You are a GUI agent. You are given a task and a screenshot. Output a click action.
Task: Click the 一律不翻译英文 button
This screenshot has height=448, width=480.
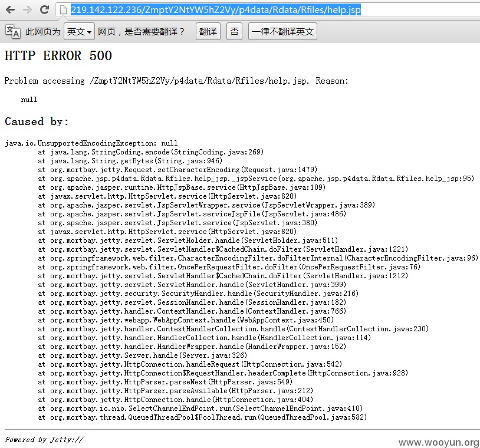(282, 31)
